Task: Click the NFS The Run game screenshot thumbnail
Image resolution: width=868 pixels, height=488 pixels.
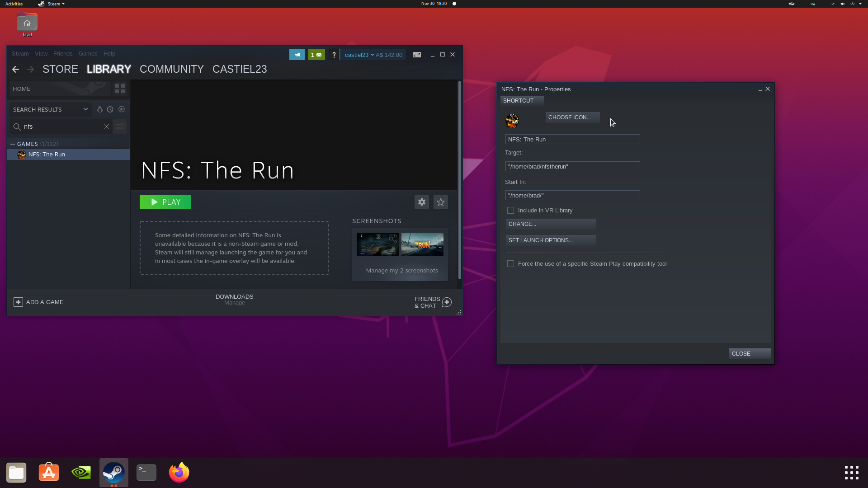Action: (422, 244)
